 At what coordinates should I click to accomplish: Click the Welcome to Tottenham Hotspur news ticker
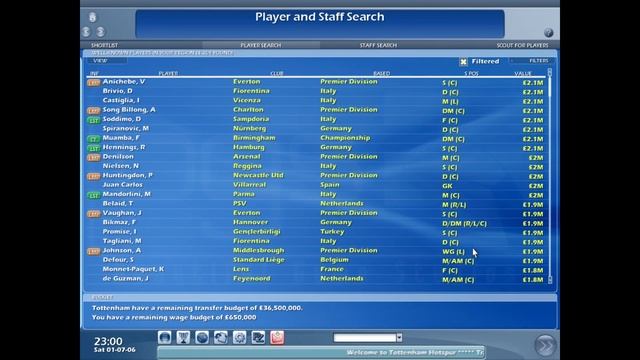point(321,352)
